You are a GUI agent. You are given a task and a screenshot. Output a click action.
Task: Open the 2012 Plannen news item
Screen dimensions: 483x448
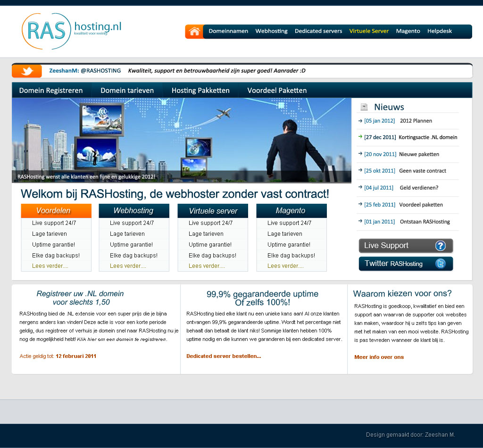point(416,121)
